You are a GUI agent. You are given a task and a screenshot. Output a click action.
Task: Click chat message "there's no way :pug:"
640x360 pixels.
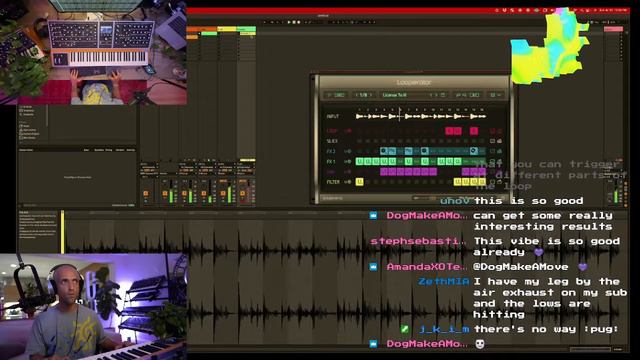click(546, 329)
